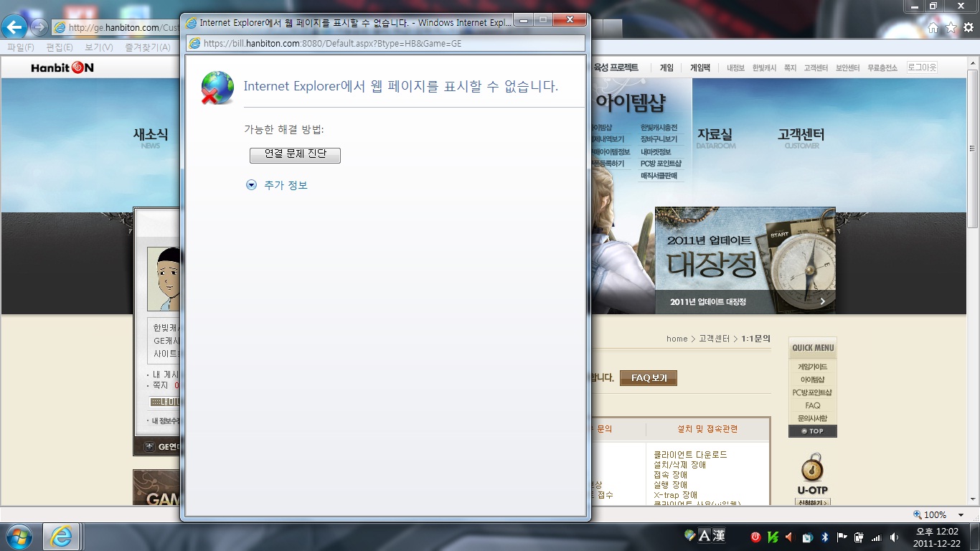Click the FAQ 보기 button
Image resolution: width=980 pixels, height=551 pixels.
[x=649, y=378]
